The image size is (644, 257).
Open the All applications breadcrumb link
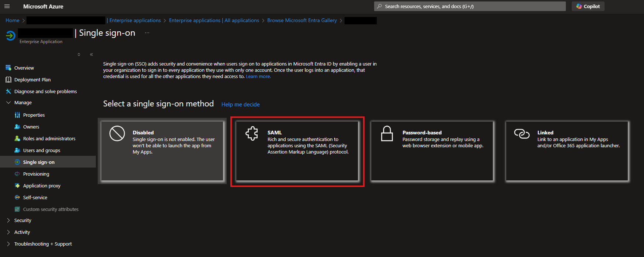pos(214,20)
